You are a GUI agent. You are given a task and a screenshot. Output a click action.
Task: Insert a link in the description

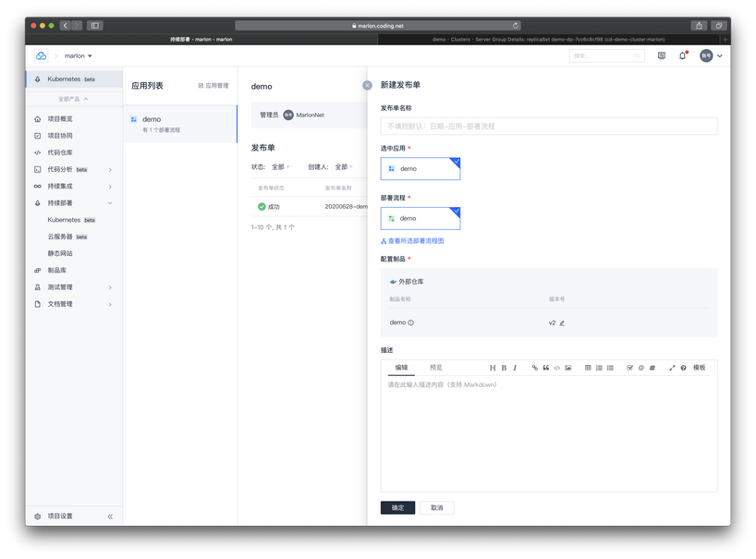click(x=535, y=368)
